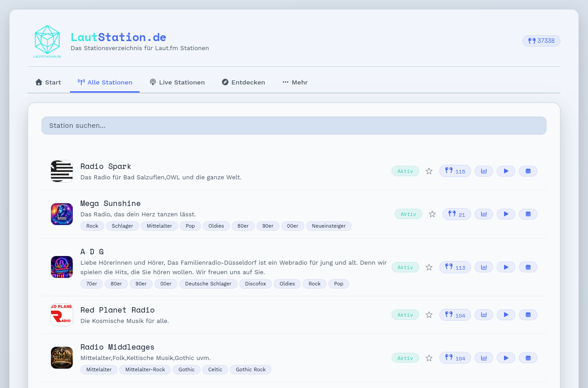
Task: Open the Entdecken tab
Action: pos(243,82)
